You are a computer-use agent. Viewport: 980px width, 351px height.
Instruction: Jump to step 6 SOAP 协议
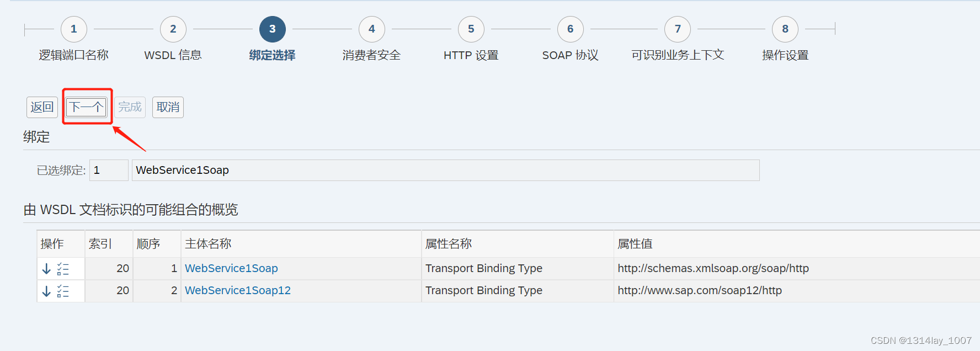571,29
